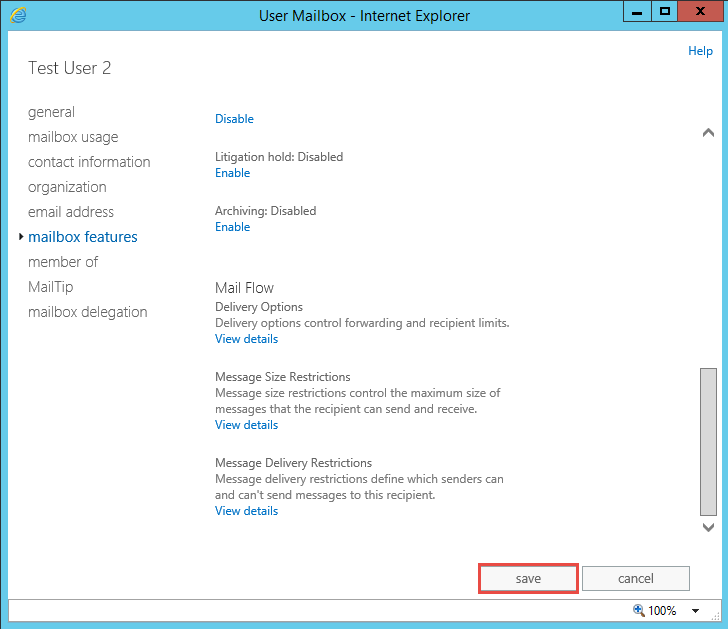
Task: Click the vertical scrollbar thumb
Action: (x=708, y=441)
